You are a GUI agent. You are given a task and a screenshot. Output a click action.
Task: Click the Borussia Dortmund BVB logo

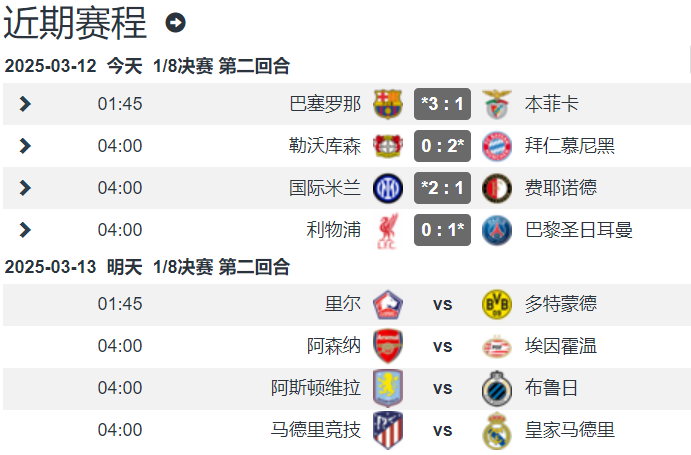coord(497,304)
